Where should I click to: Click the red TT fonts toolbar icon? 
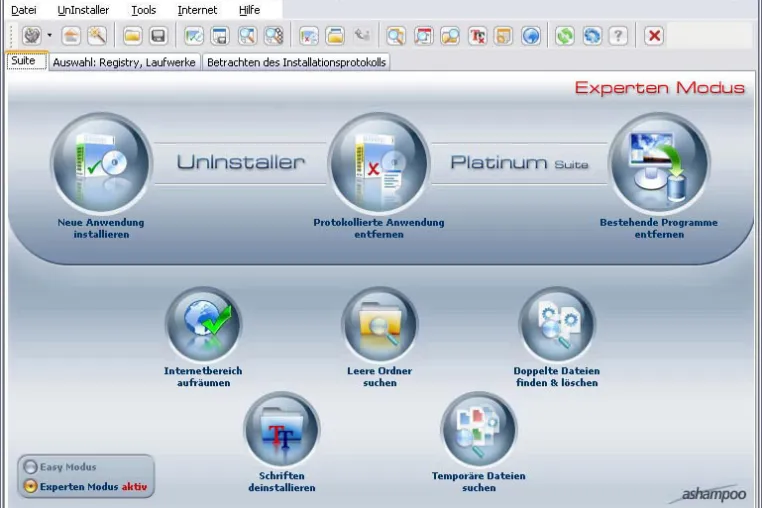click(477, 35)
